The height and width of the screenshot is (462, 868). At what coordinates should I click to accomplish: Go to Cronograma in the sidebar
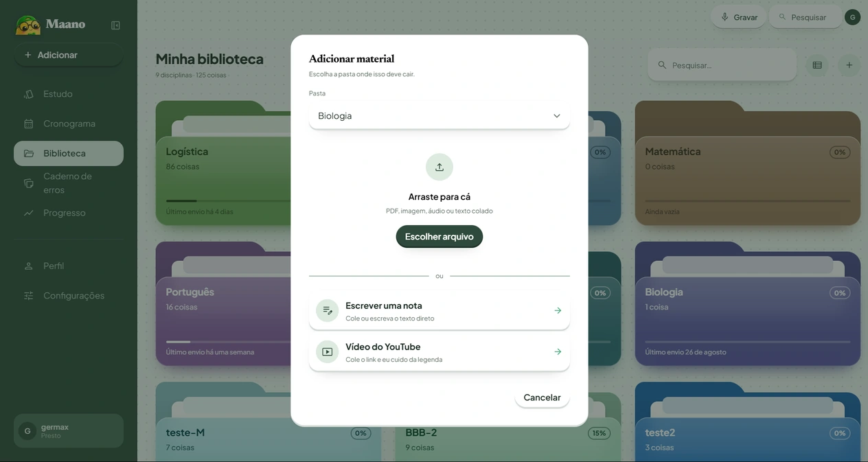69,124
